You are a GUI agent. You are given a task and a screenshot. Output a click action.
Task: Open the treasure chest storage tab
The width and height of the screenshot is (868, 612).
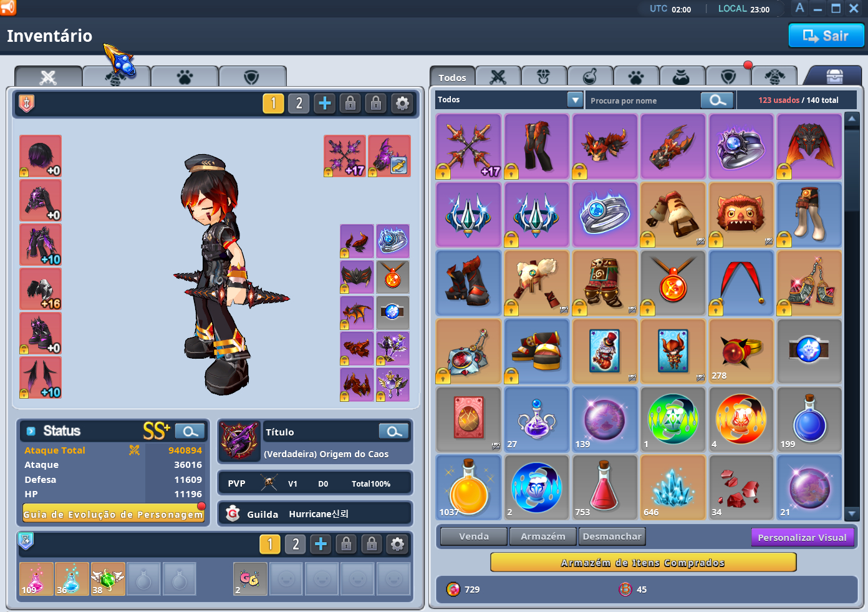[834, 76]
